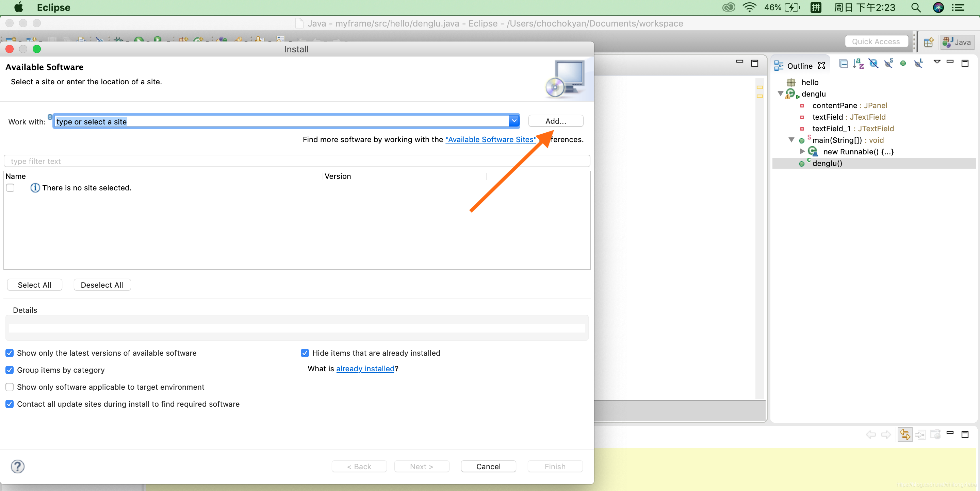This screenshot has width=980, height=491.
Task: Toggle Hide items that are already installed
Action: [x=305, y=353]
